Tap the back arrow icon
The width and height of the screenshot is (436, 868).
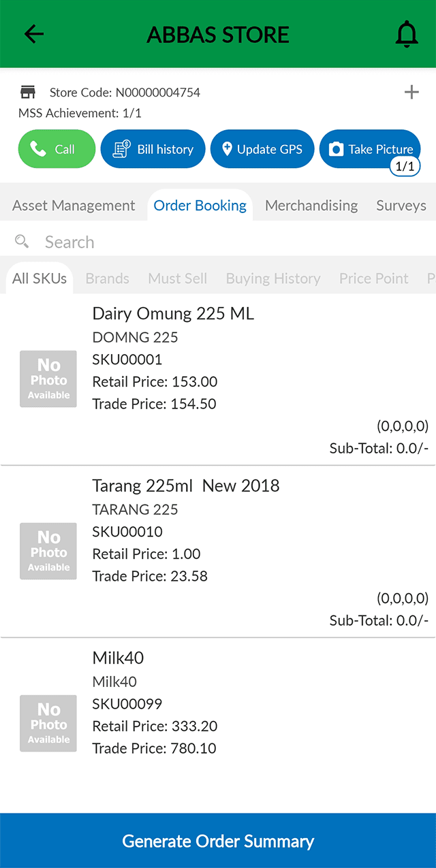coord(33,34)
